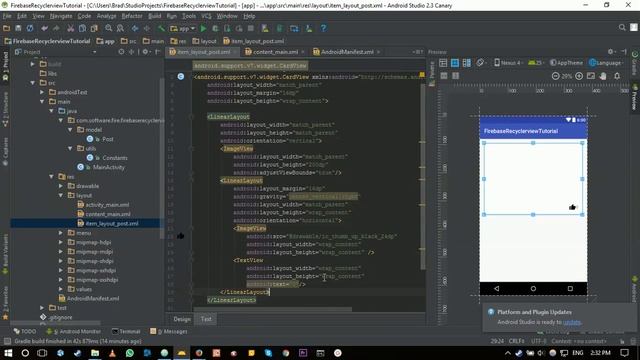Click the zoom to fit screen icon
Viewport: 640px width, 360px height.
click(x=591, y=76)
